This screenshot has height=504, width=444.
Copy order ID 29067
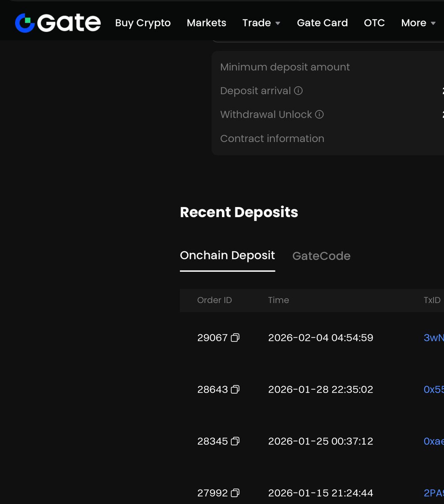pyautogui.click(x=235, y=338)
